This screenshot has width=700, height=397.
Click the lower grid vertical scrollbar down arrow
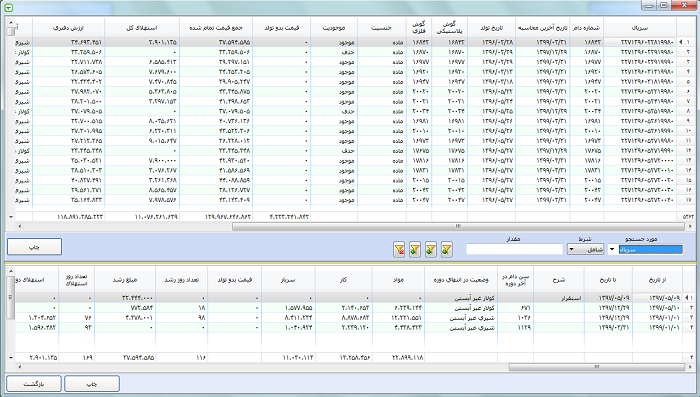[11, 357]
